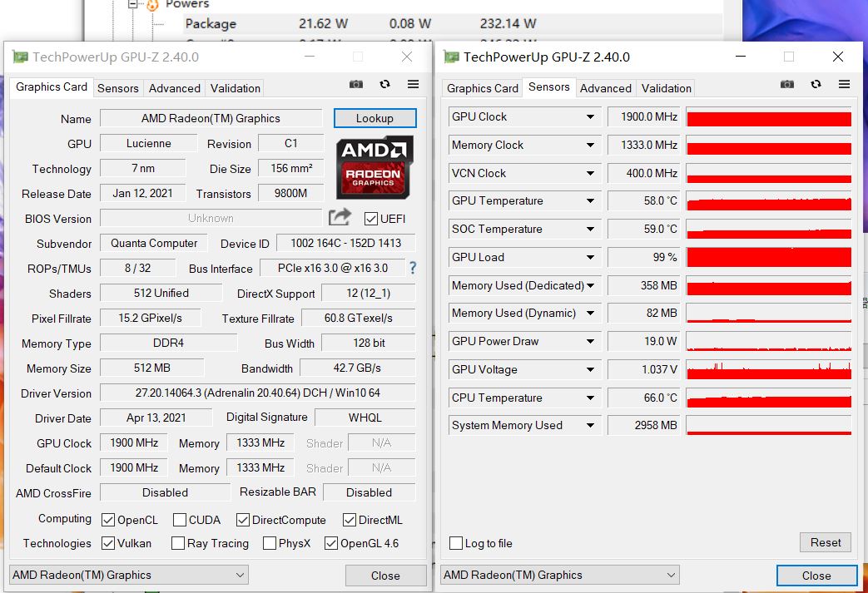Click the GPU Load 99 % value
868x593 pixels.
click(x=644, y=257)
